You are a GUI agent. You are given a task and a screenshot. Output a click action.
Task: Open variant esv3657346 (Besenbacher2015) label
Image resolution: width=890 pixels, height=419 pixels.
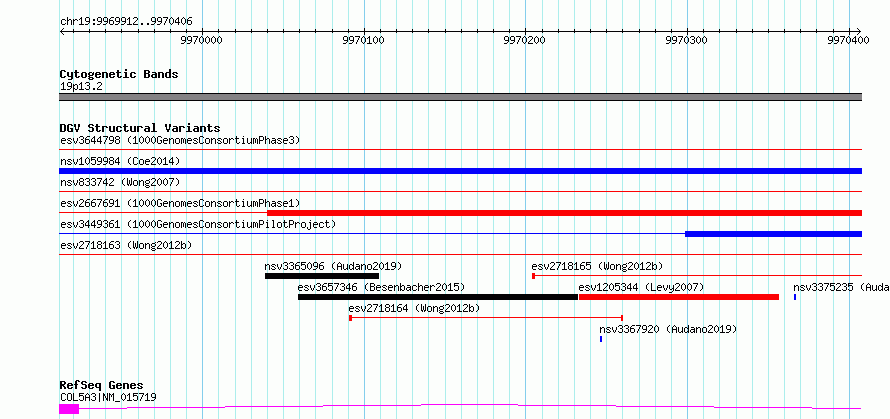click(x=381, y=287)
